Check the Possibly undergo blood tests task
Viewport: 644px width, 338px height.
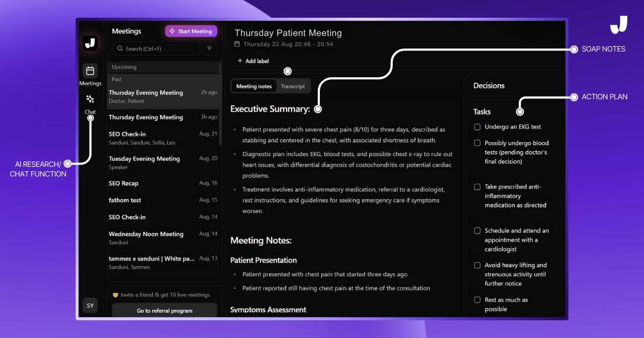477,143
